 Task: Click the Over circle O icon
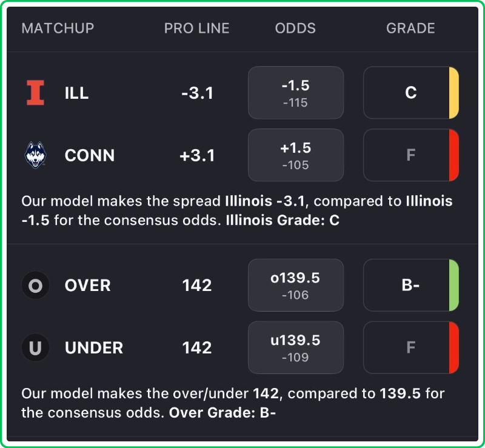tap(35, 285)
